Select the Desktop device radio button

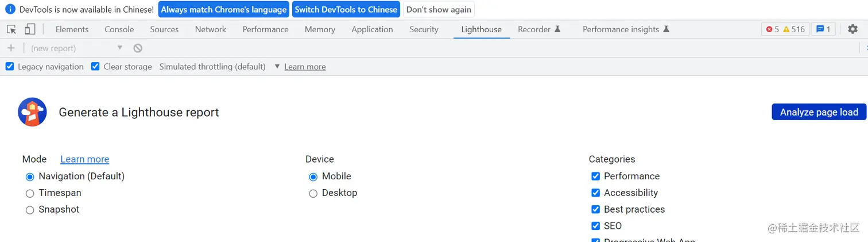313,193
